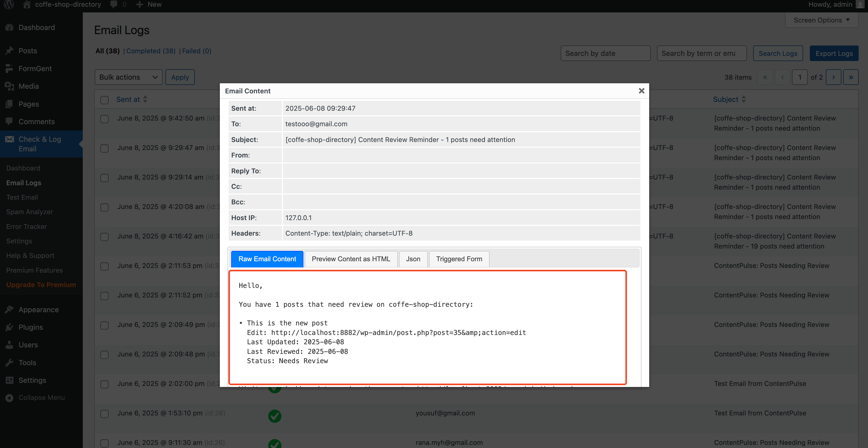Check the June 8 4:16:42 am log row

click(104, 237)
